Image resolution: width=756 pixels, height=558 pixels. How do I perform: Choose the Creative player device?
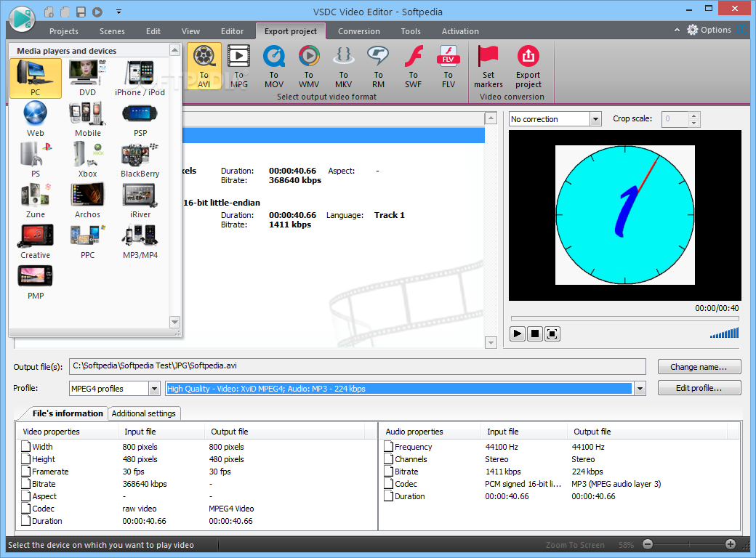(35, 241)
